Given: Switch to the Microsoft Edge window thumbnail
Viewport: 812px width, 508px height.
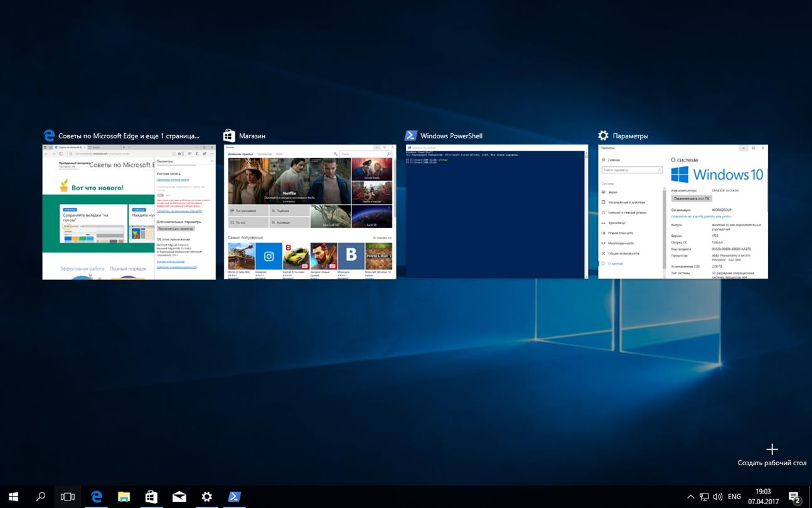Looking at the screenshot, I should (x=129, y=212).
